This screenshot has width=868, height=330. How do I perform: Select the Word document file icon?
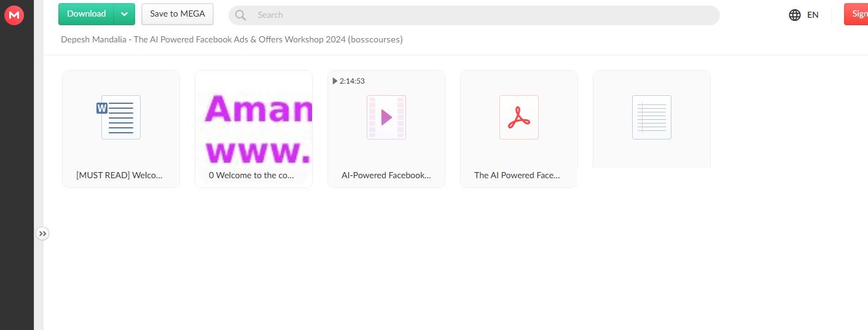pyautogui.click(x=120, y=117)
